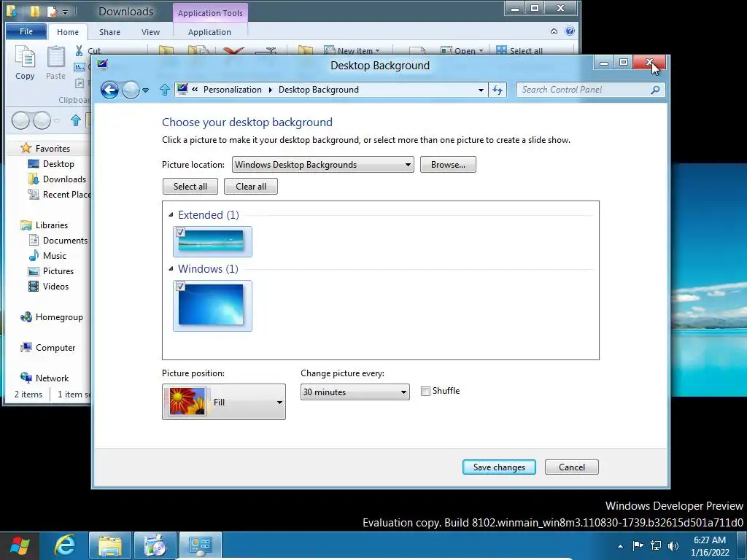Click the Explorer up arrow in Downloads window
Screen dimensions: 747x560
tap(75, 120)
